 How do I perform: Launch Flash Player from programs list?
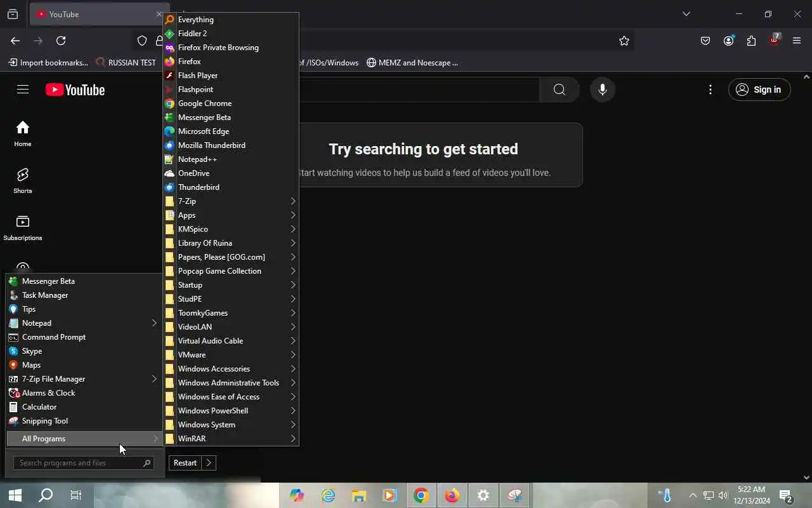[231, 76]
